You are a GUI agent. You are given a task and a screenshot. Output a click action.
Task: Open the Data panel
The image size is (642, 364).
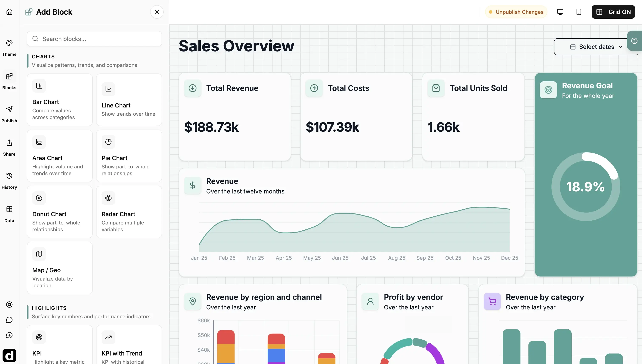click(x=9, y=214)
